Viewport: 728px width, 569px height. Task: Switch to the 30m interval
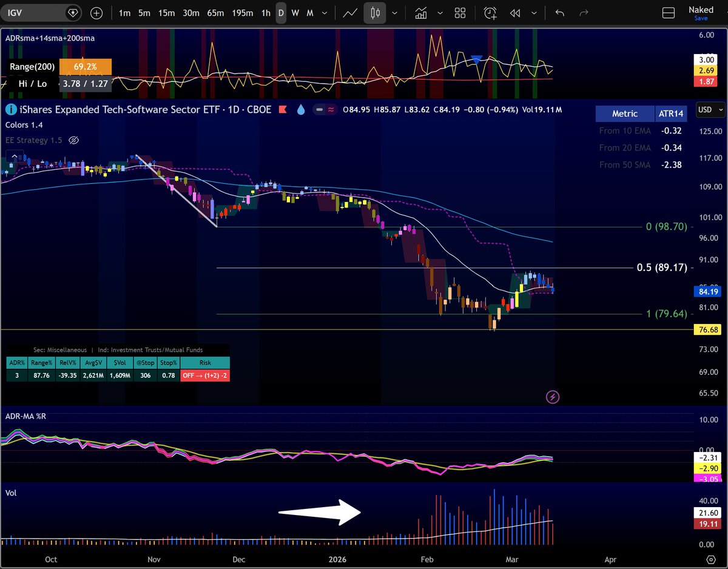pos(191,13)
